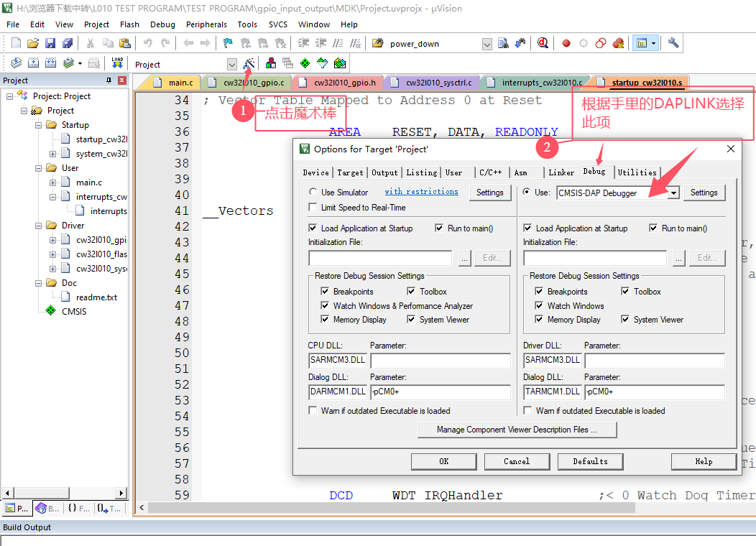Open the Configuration wrench icon
Viewport: 756px width, 546px height.
coord(673,43)
